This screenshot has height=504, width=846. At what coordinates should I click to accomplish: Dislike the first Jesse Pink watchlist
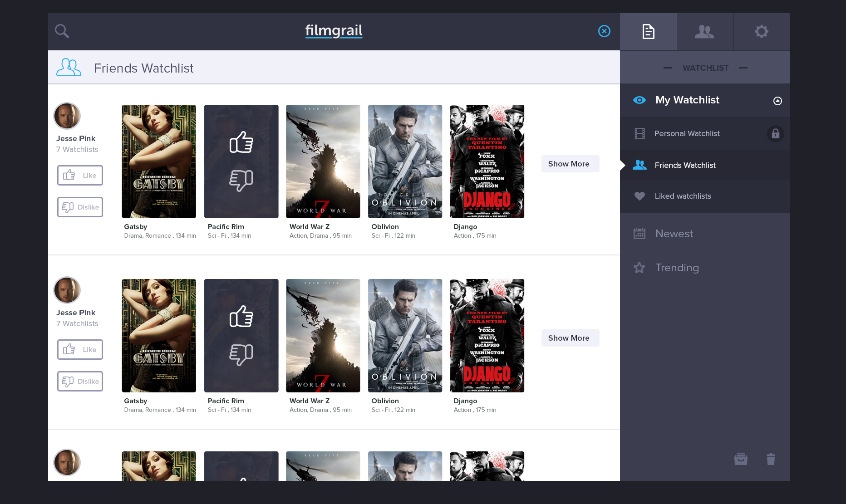(x=80, y=207)
